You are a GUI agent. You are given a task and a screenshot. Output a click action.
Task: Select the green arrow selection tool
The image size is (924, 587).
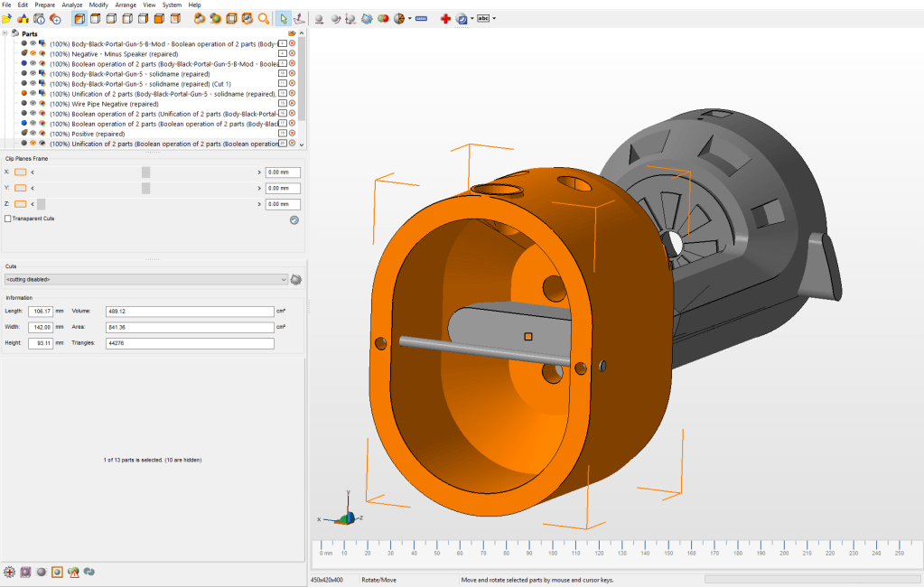pyautogui.click(x=284, y=18)
